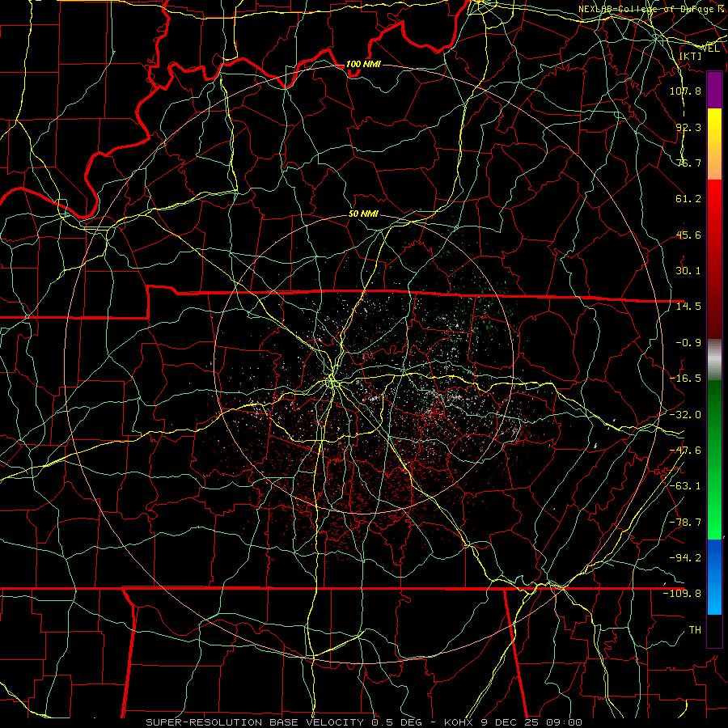Click the -78.7 scale value
Viewport: 728px width, 728px height.
click(685, 523)
